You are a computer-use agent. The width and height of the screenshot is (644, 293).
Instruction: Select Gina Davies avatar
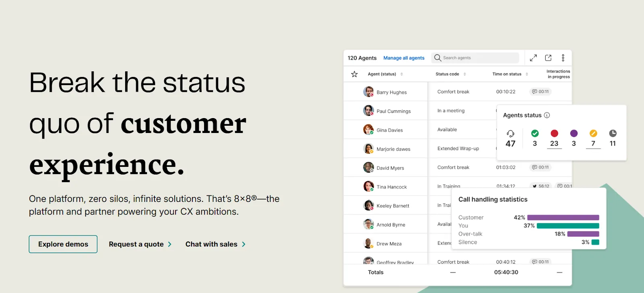[x=368, y=130]
